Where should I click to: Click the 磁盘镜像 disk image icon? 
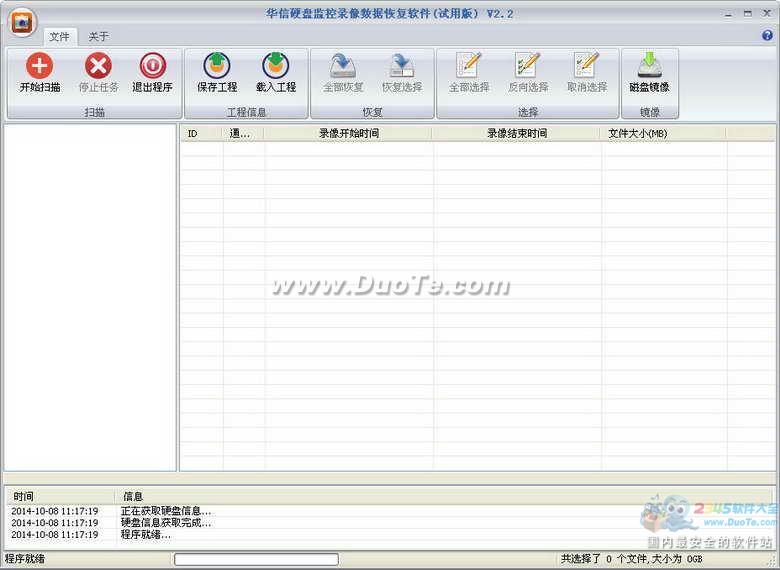click(x=649, y=66)
